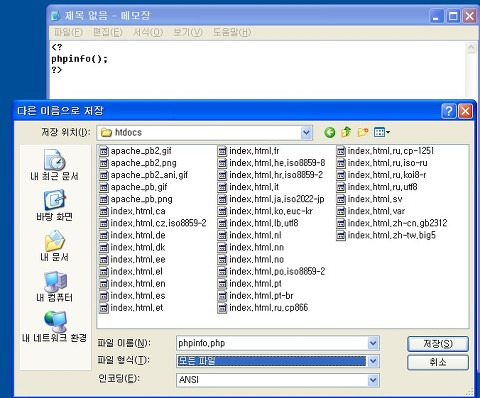Select file index.html.po.iso8859-2
The height and width of the screenshot is (398, 480).
[271, 272]
